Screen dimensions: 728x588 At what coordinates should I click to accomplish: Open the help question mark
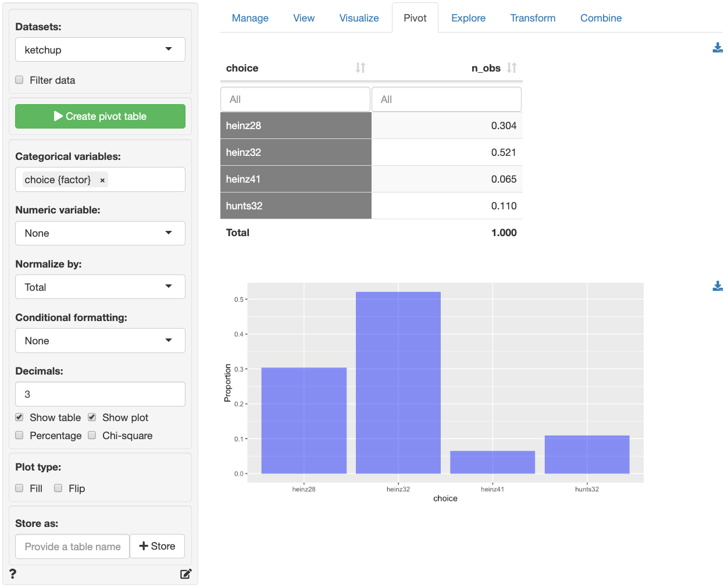click(13, 574)
